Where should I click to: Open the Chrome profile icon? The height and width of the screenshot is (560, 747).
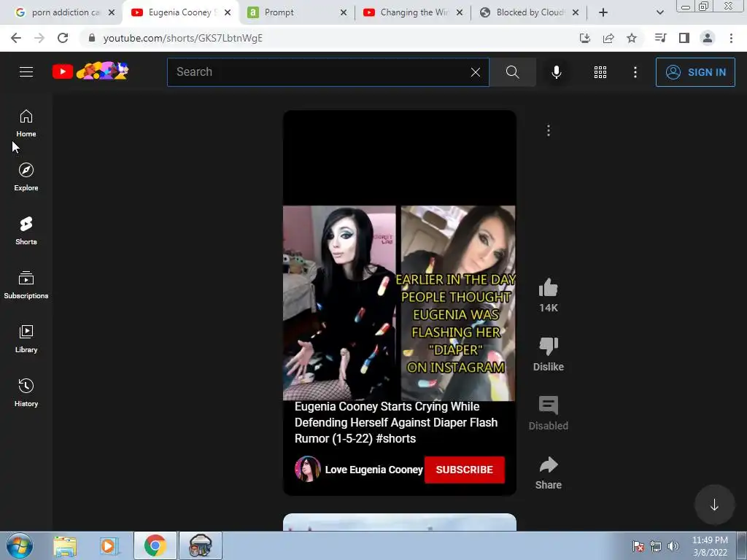point(708,38)
